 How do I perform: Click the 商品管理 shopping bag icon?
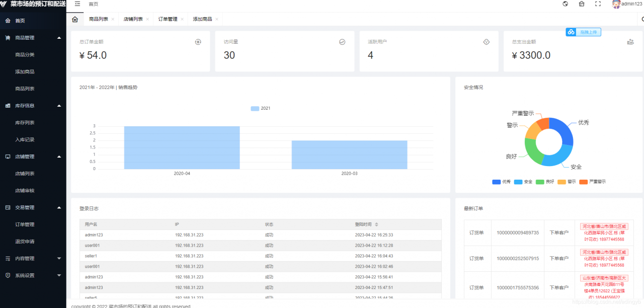(x=8, y=38)
